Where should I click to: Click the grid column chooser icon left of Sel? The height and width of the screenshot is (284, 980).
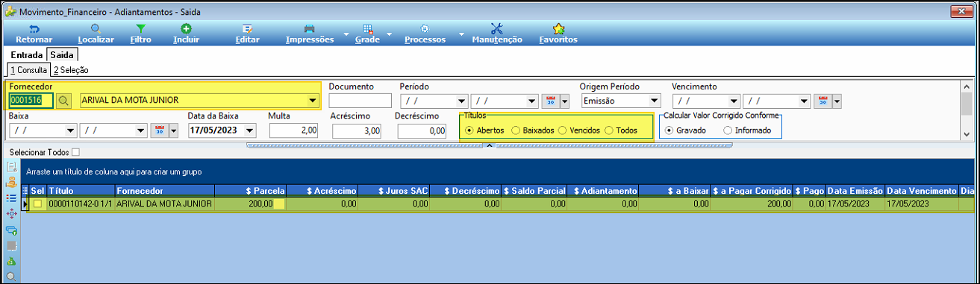pyautogui.click(x=25, y=191)
